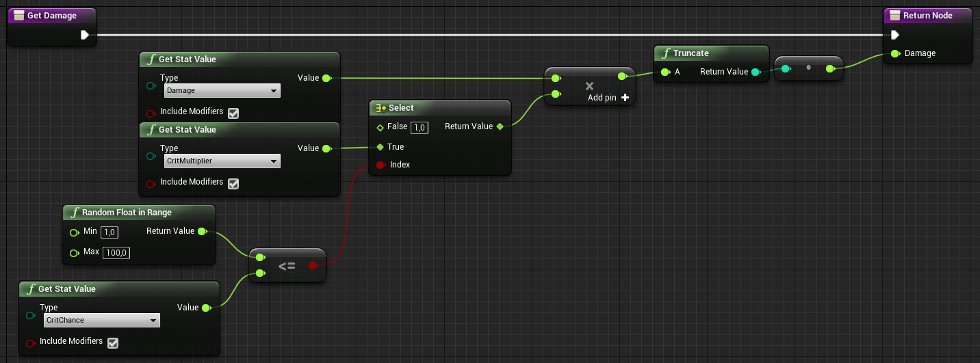
Task: Expand the CritChance type dropdown
Action: pos(102,321)
